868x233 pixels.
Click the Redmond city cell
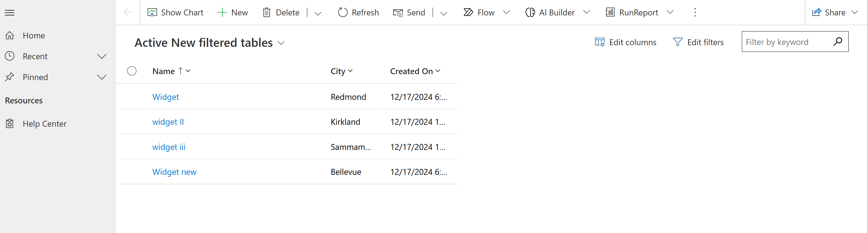click(348, 97)
